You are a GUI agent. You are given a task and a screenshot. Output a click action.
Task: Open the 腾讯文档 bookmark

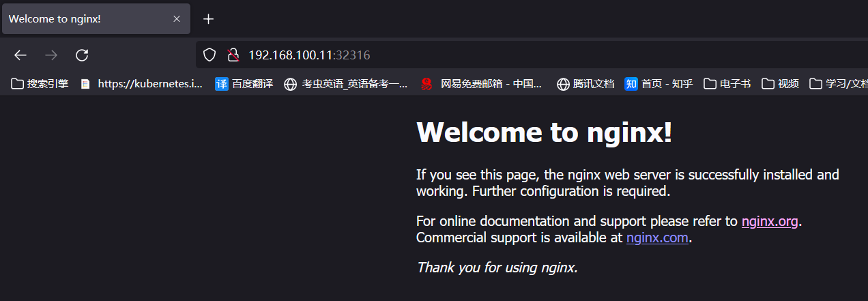tap(585, 84)
